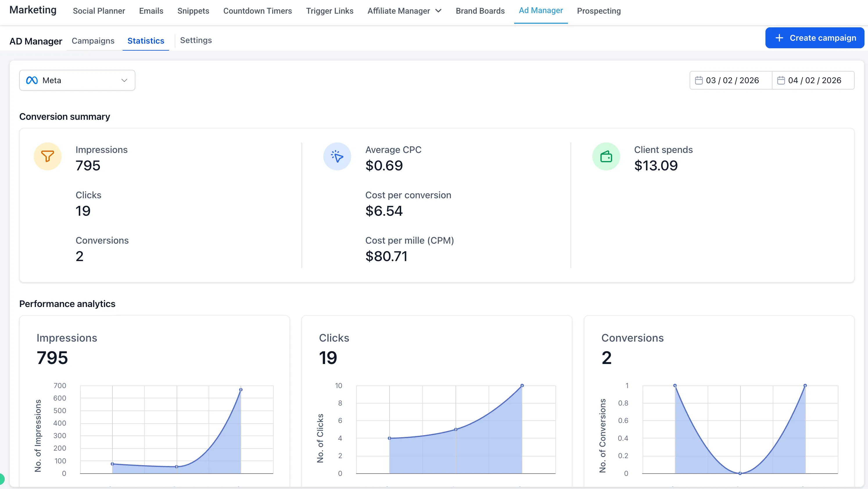
Task: Go to Social Planner section
Action: [99, 11]
